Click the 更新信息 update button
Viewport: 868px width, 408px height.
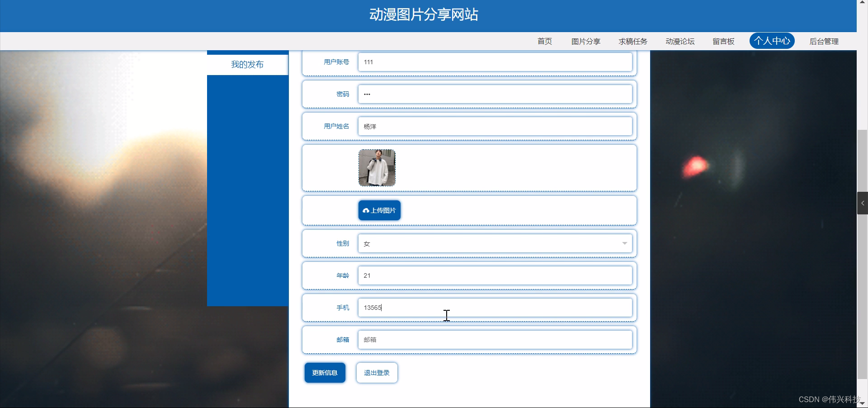(x=324, y=373)
